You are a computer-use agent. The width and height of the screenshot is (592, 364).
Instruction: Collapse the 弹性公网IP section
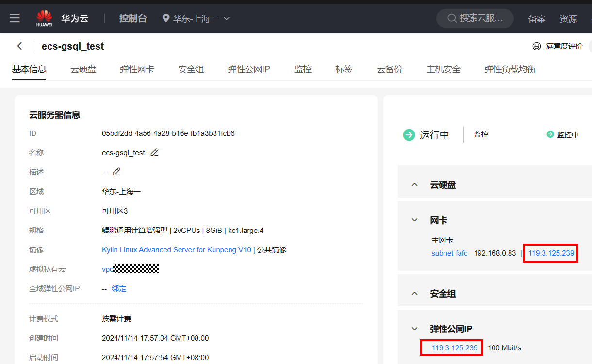pyautogui.click(x=415, y=329)
